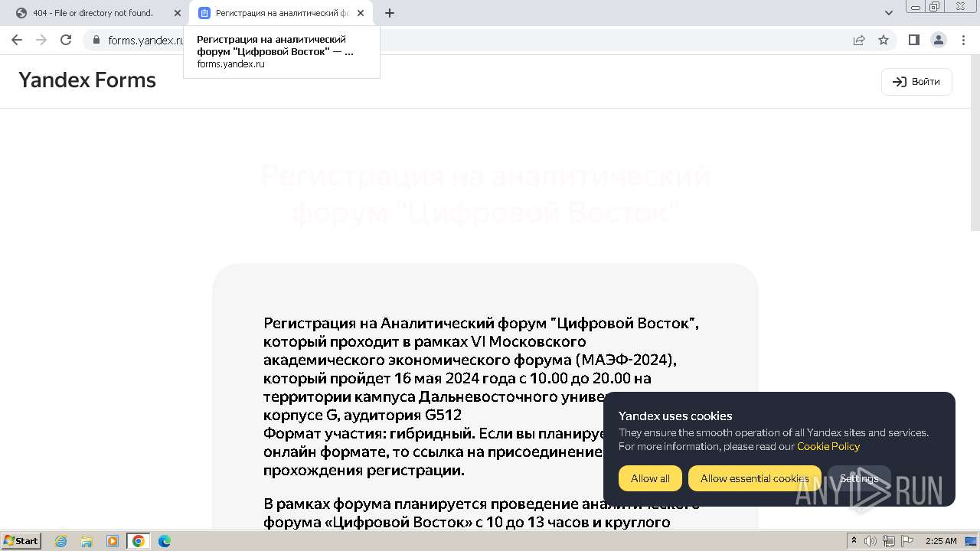Click the volume speaker tray icon
This screenshot has width=980, height=551.
click(x=871, y=541)
